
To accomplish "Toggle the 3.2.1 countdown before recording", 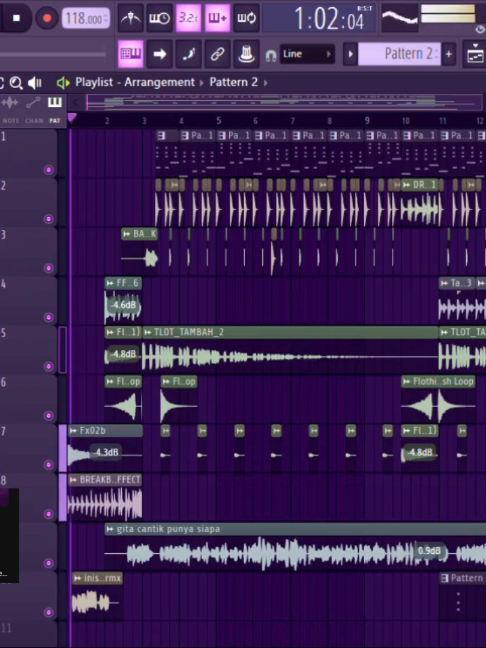I will click(188, 18).
